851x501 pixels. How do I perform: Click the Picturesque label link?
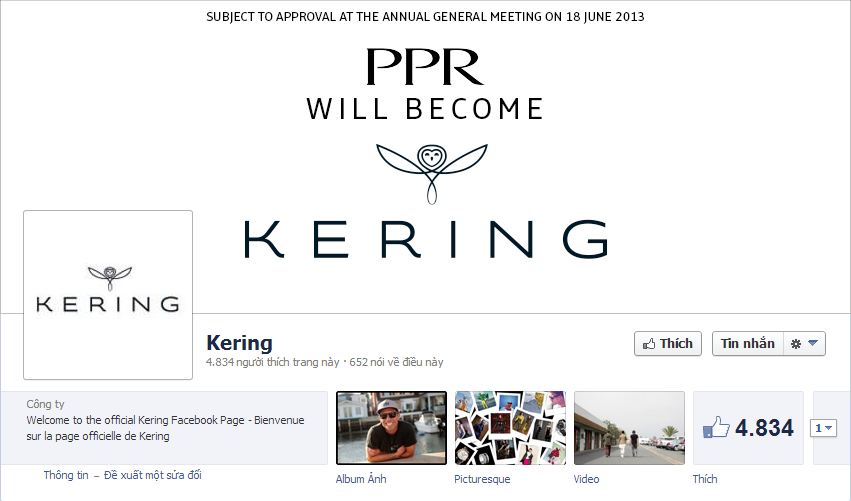coord(482,479)
